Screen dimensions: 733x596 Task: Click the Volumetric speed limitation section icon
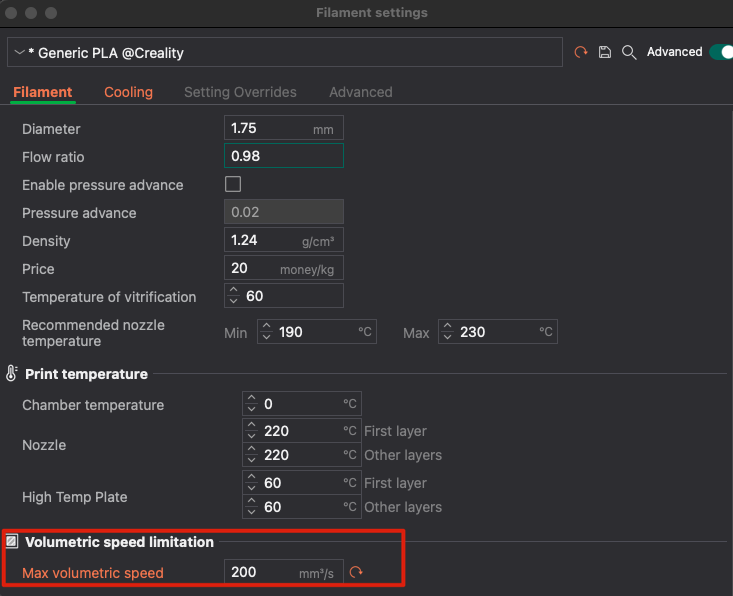pyautogui.click(x=12, y=542)
